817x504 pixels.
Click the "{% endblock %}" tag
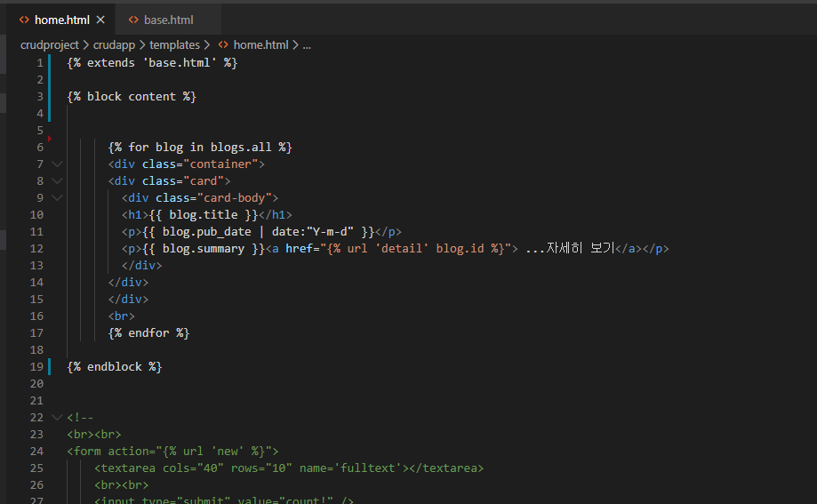114,366
